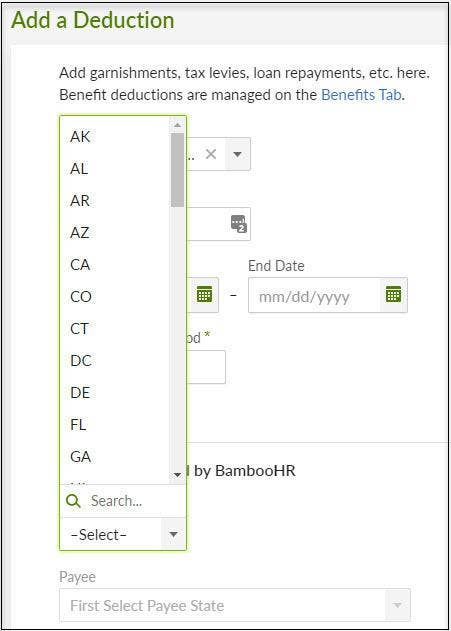Expand the deduction type dropdown arrow
Screen dimensions: 451x631
237,154
